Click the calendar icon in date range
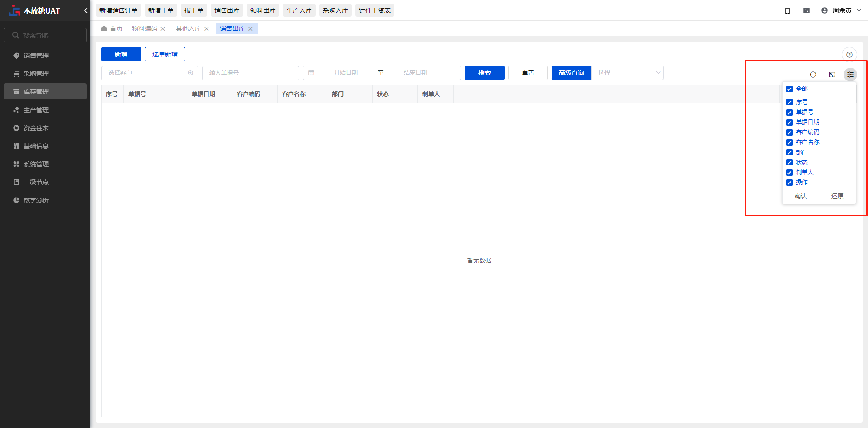 [x=311, y=73]
